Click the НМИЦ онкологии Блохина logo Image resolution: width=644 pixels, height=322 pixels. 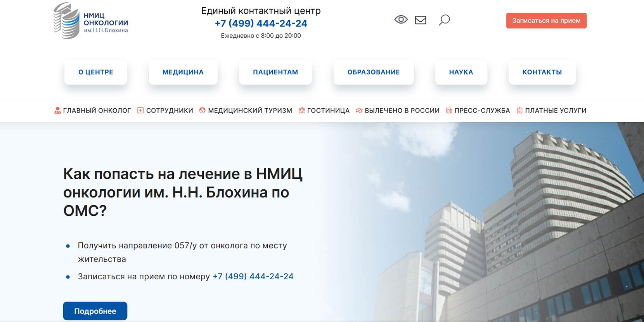(x=91, y=21)
